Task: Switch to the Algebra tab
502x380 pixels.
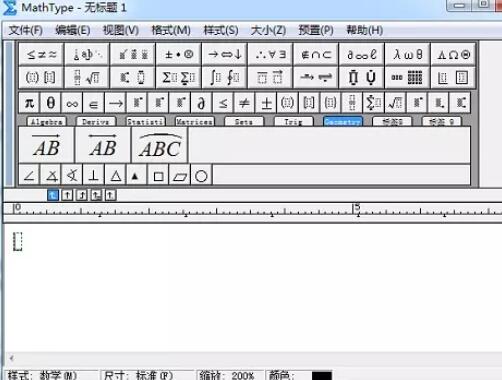Action: 46,121
